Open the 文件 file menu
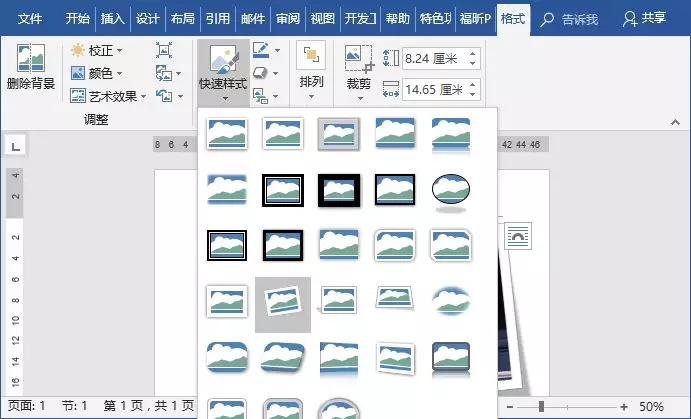 [x=30, y=18]
